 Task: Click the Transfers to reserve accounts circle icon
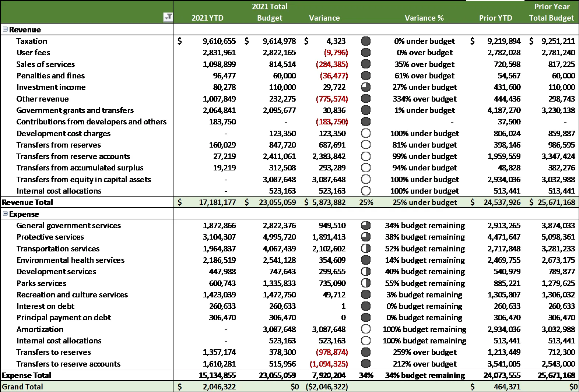[366, 364]
